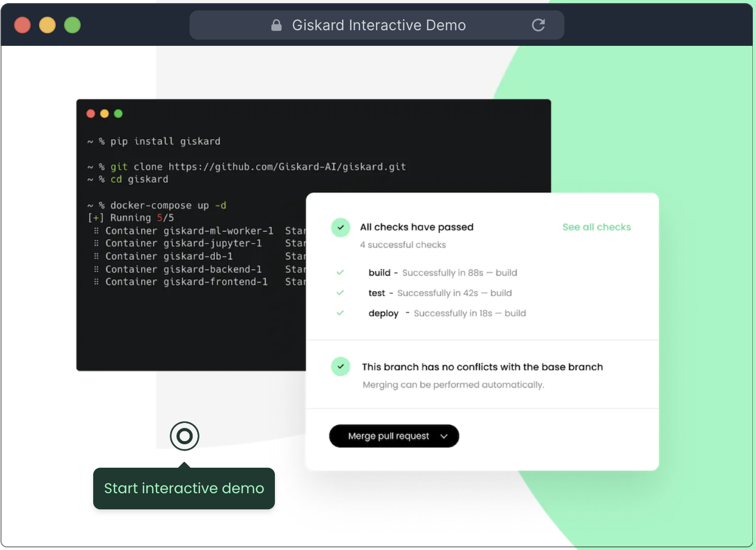Click the checkmark next to build
Image resolution: width=756 pixels, height=550 pixels.
coord(340,272)
